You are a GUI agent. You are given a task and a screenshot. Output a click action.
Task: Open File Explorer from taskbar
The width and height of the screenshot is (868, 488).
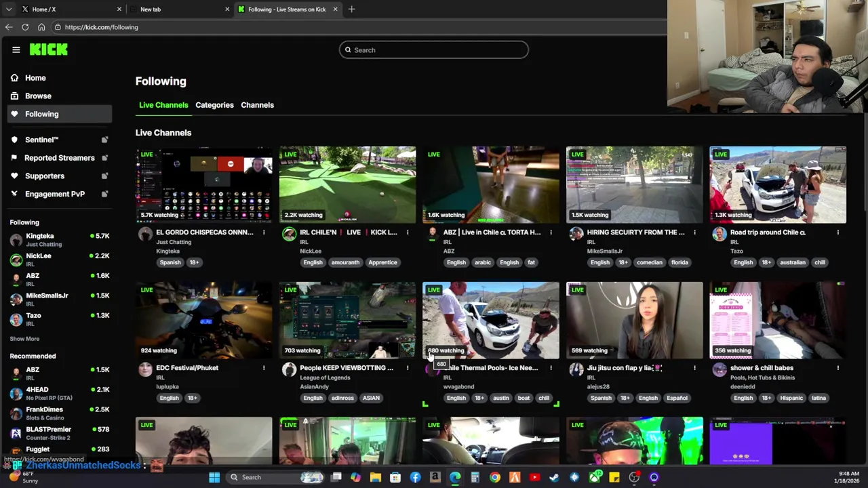[x=375, y=477]
